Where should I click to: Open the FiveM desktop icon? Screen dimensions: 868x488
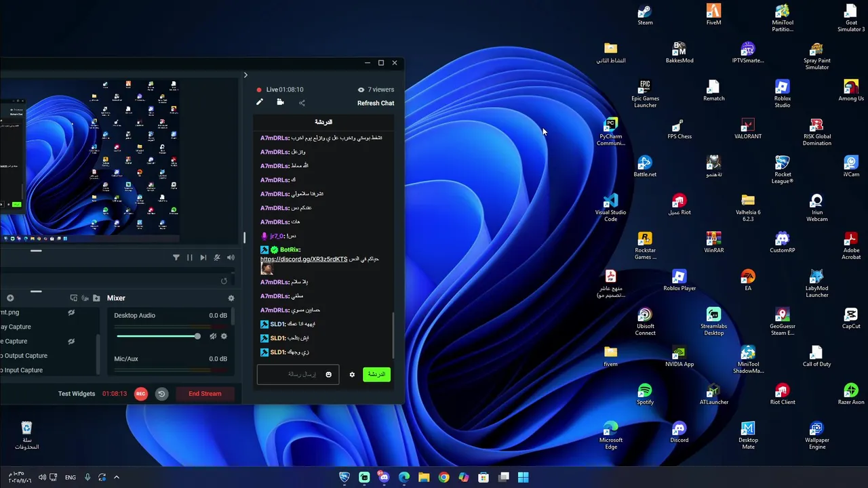point(713,15)
